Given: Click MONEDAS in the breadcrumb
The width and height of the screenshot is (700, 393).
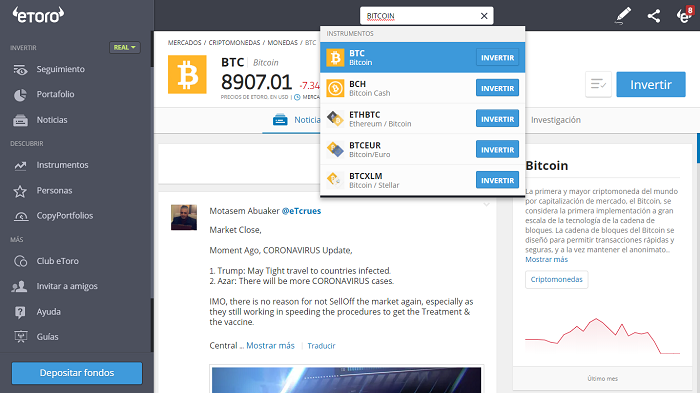Looking at the screenshot, I should [283, 43].
